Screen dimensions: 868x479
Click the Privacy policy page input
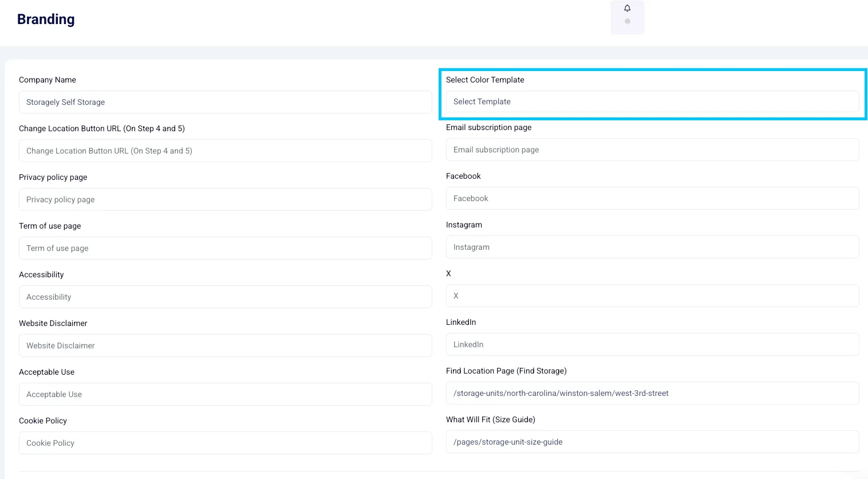pos(226,199)
